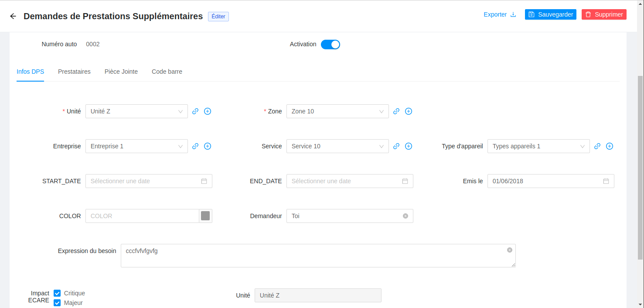Image resolution: width=644 pixels, height=308 pixels.
Task: Open the Unité Z dropdown
Action: coord(136,111)
